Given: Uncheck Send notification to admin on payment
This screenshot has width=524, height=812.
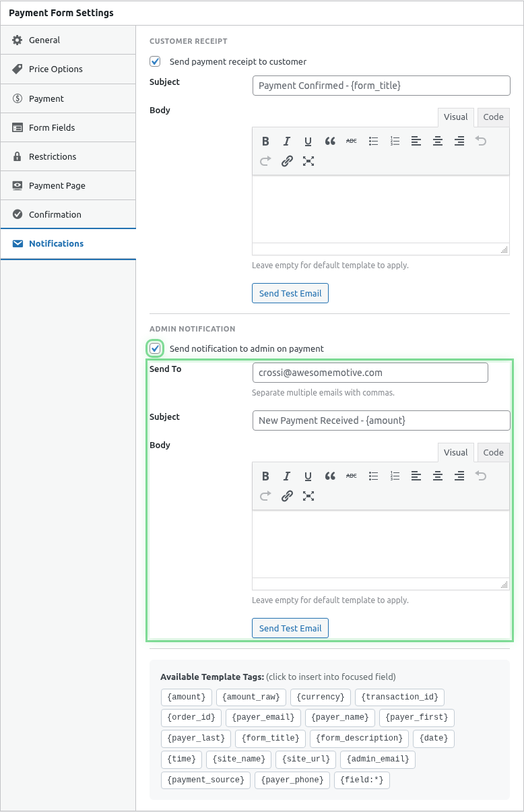Looking at the screenshot, I should 156,348.
